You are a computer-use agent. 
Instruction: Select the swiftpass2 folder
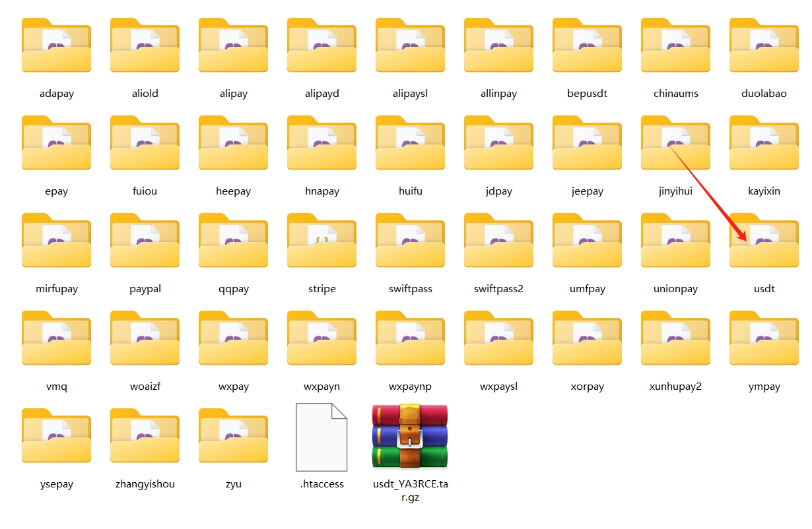498,241
